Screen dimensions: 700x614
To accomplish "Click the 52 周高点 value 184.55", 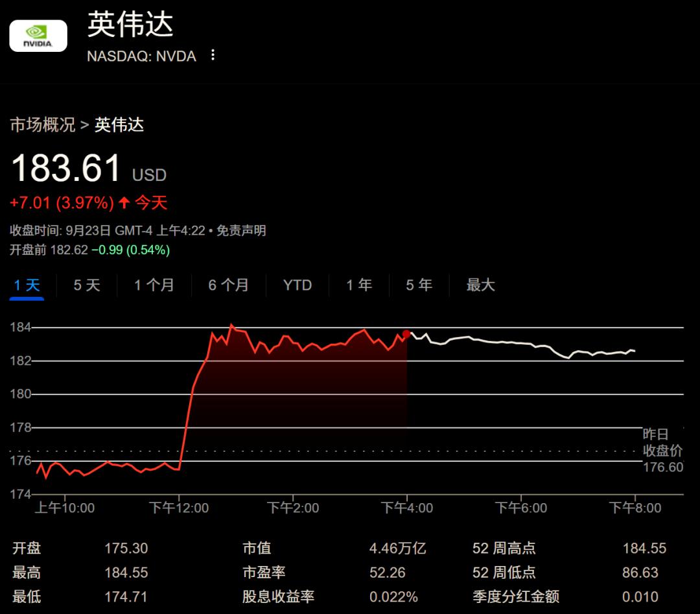I will pyautogui.click(x=644, y=549).
